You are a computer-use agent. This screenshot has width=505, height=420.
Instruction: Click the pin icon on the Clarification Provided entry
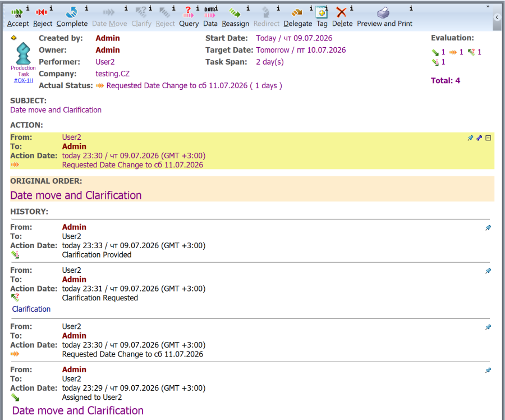coord(488,228)
